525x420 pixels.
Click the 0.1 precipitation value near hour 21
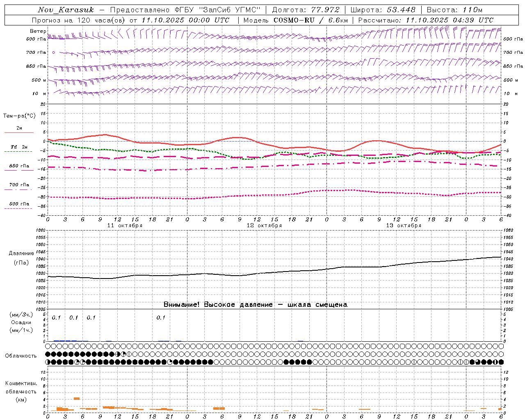point(161,317)
